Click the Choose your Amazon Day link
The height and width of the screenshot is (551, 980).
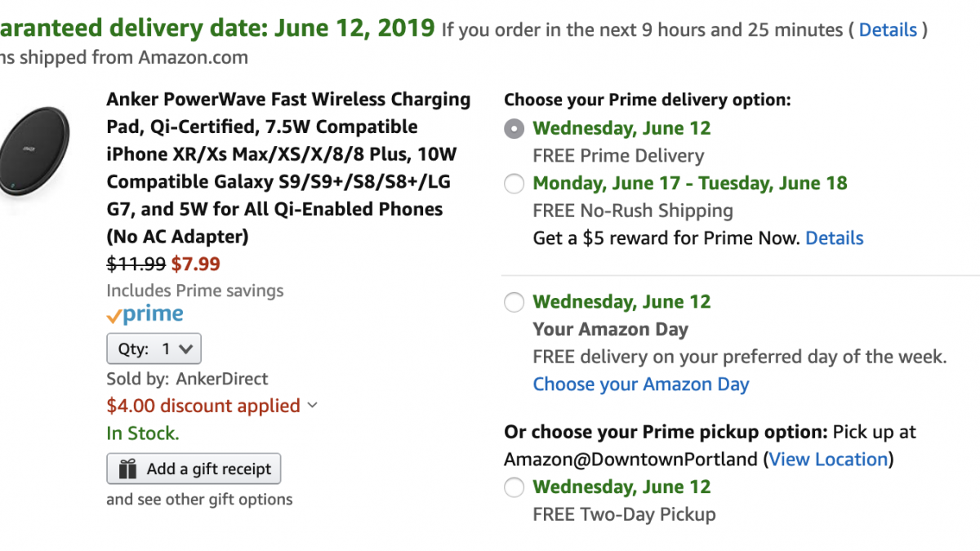640,384
